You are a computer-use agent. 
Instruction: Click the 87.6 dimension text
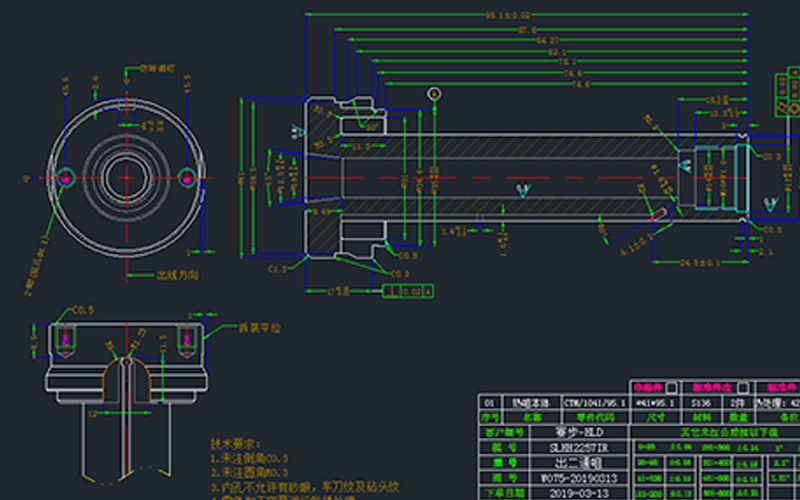click(x=527, y=30)
